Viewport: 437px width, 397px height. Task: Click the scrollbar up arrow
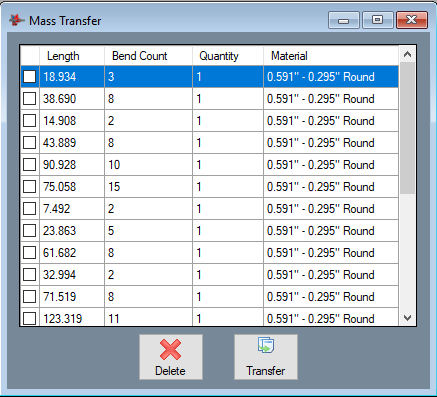tap(407, 54)
